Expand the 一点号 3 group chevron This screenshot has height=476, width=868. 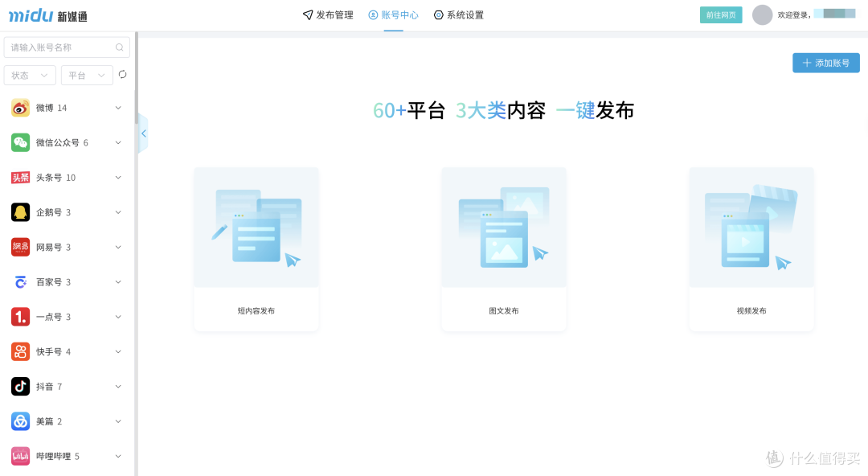coord(118,317)
